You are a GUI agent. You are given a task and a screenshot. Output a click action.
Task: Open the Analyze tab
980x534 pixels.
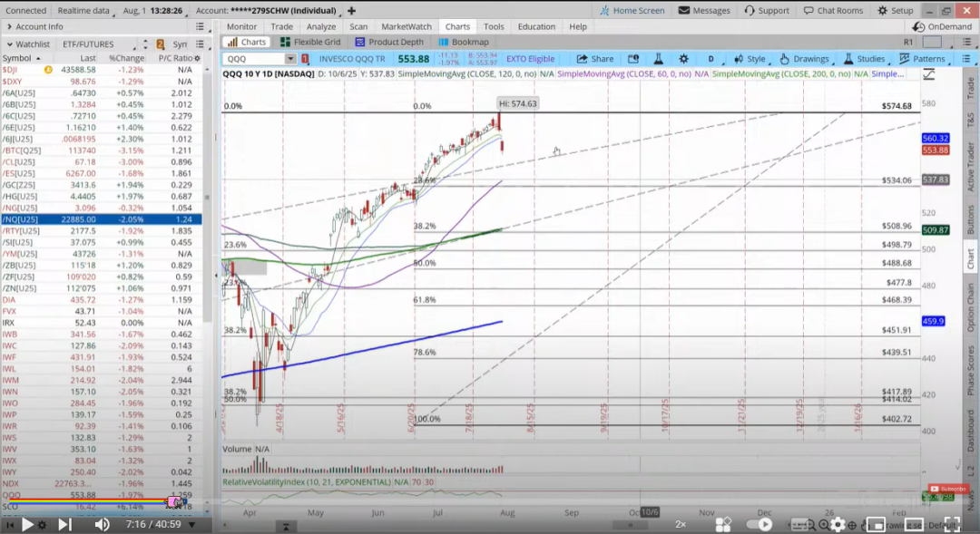click(321, 27)
